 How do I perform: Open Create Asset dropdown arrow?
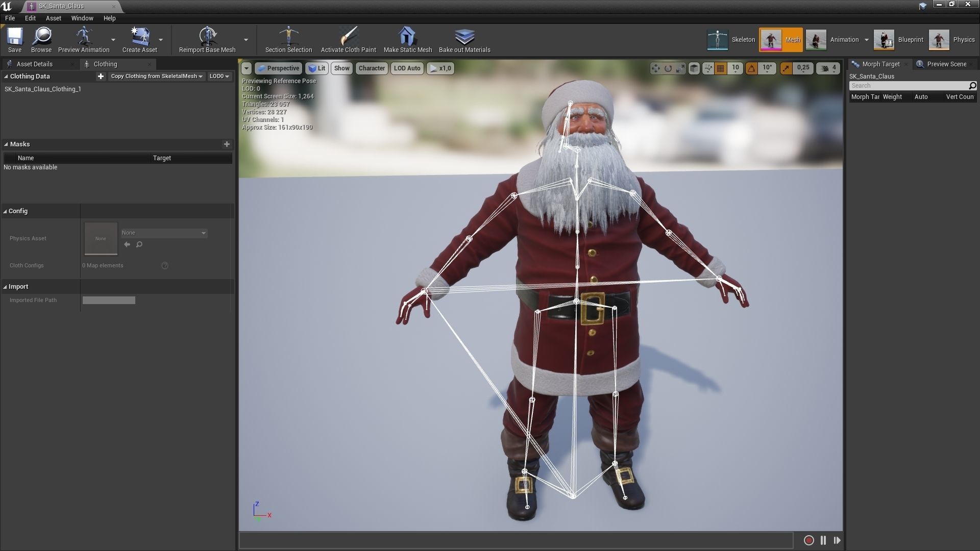coord(161,40)
